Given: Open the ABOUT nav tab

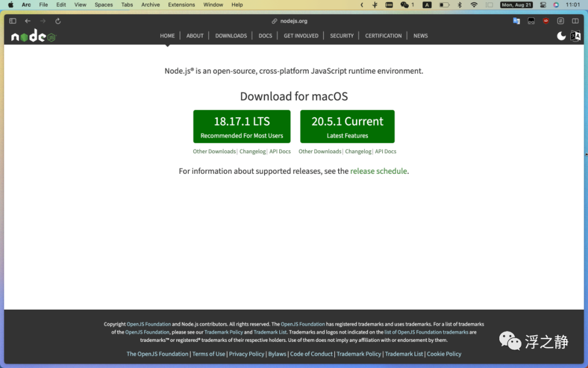Looking at the screenshot, I should click(x=195, y=35).
